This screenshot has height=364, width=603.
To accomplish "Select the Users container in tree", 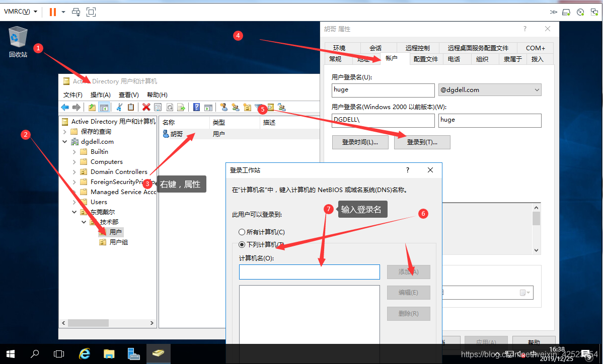I will tap(99, 202).
